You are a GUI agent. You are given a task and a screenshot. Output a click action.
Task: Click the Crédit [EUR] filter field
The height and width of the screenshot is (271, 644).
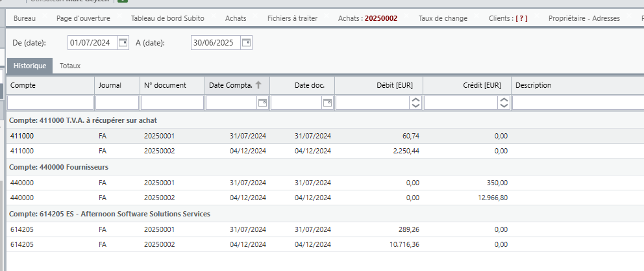461,103
